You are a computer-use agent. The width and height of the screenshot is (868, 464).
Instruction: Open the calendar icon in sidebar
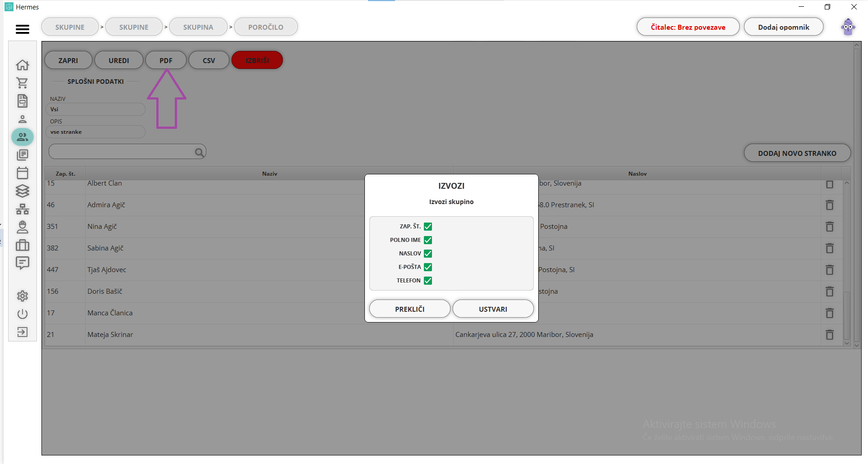click(x=23, y=173)
